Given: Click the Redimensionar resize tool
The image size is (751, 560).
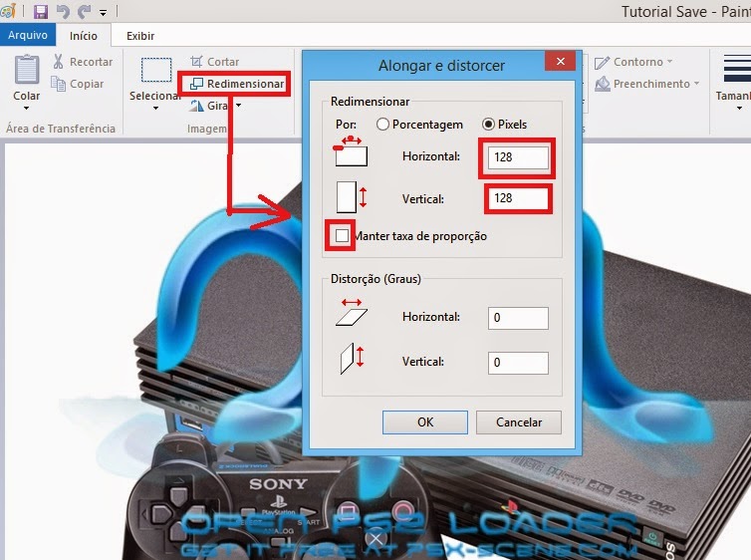Looking at the screenshot, I should coord(237,84).
